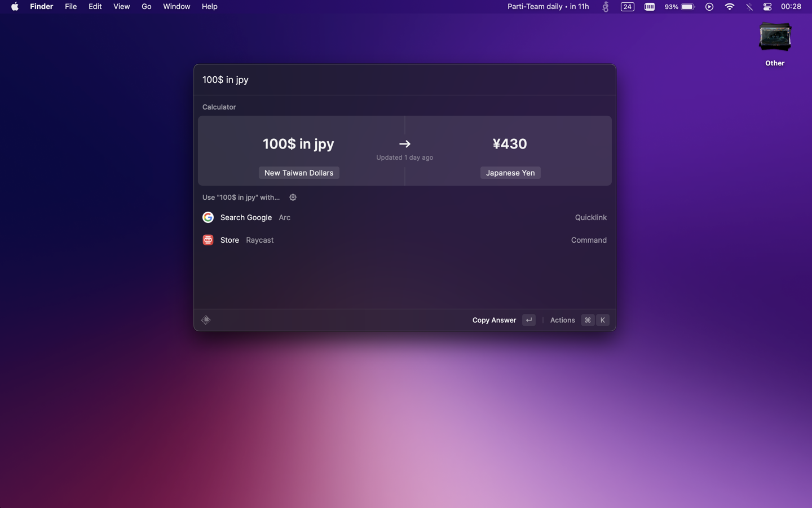The image size is (812, 508).
Task: Select the Other folder stack on desktop
Action: tap(774, 38)
